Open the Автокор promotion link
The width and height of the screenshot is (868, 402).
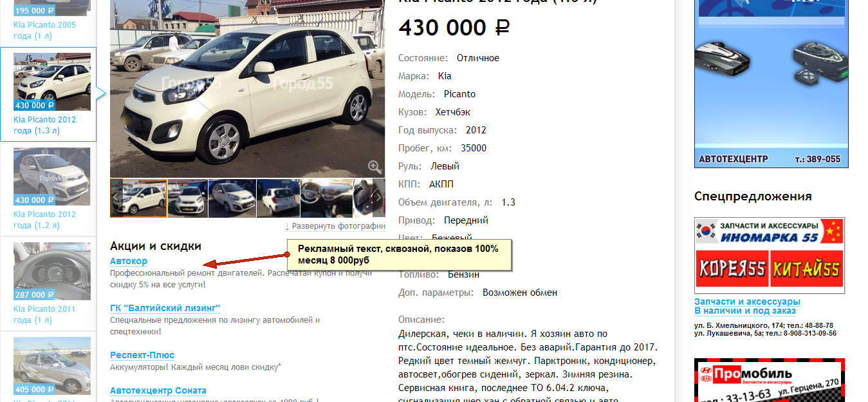coord(129,261)
